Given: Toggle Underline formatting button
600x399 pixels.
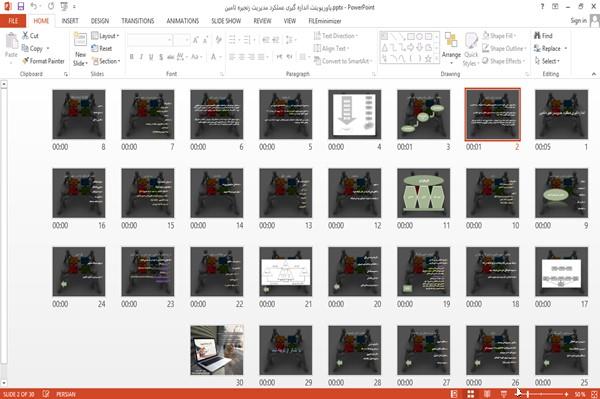Looking at the screenshot, I should pyautogui.click(x=151, y=57).
